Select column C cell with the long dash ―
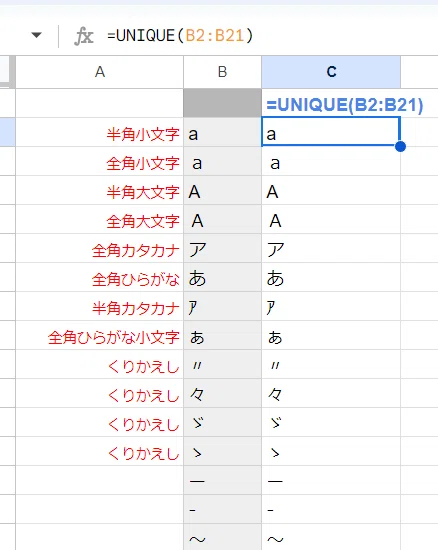The height and width of the screenshot is (550, 438). [x=331, y=480]
